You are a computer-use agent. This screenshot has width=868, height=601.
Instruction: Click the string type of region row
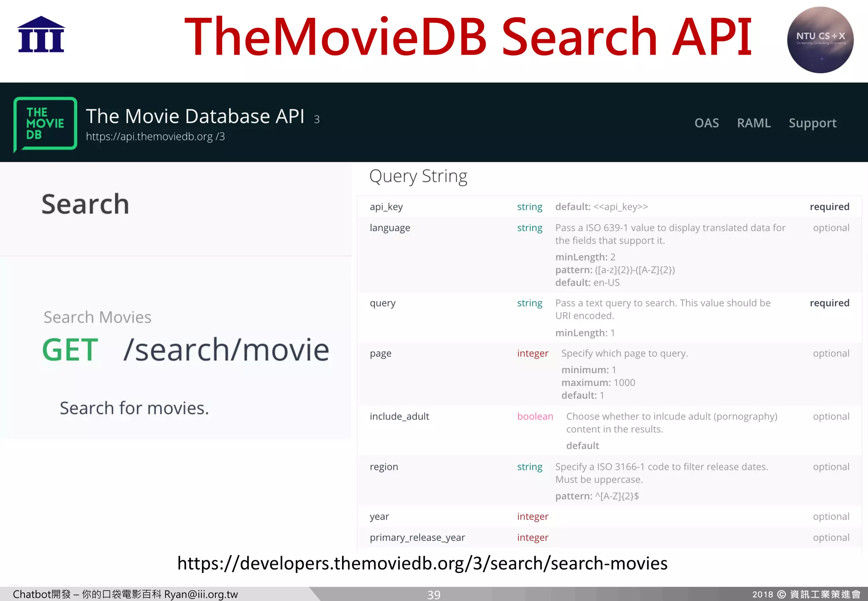click(x=530, y=467)
